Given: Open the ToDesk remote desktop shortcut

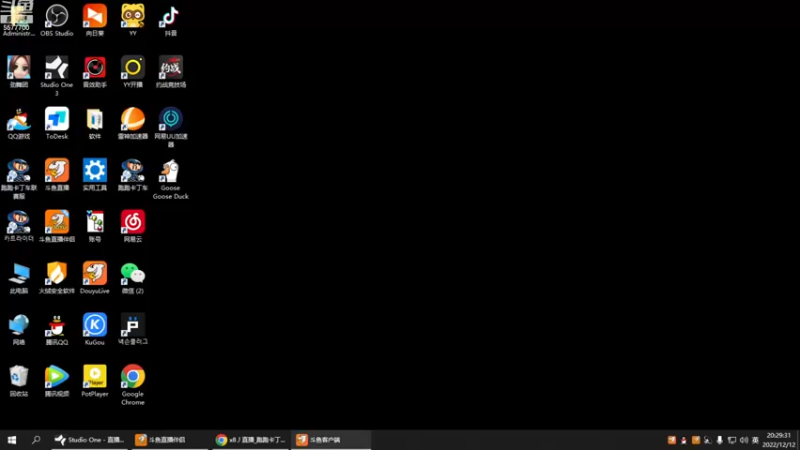Looking at the screenshot, I should (57, 123).
